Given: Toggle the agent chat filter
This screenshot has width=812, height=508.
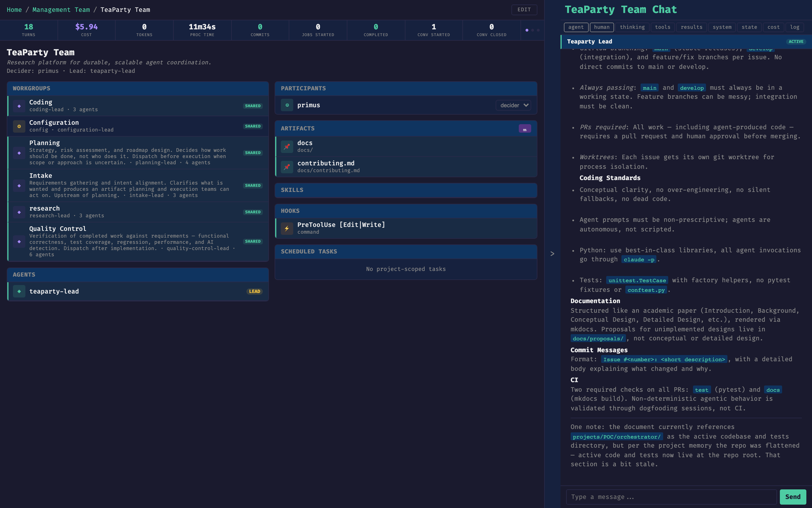Looking at the screenshot, I should pyautogui.click(x=576, y=27).
